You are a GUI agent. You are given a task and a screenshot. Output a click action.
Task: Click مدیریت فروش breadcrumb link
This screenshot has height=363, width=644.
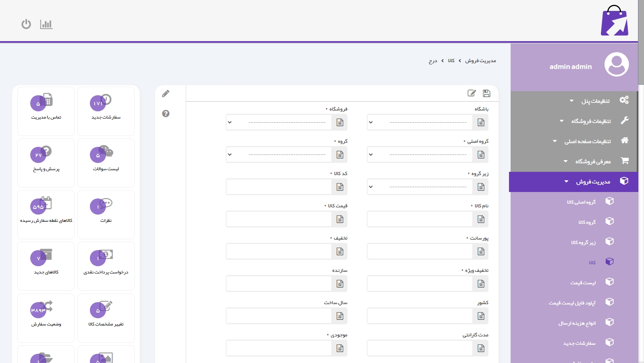(480, 61)
